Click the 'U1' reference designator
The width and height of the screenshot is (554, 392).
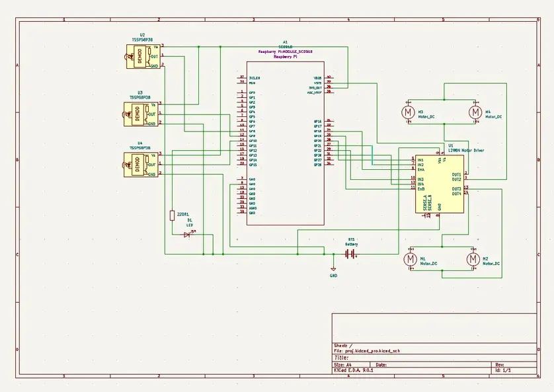(x=450, y=145)
